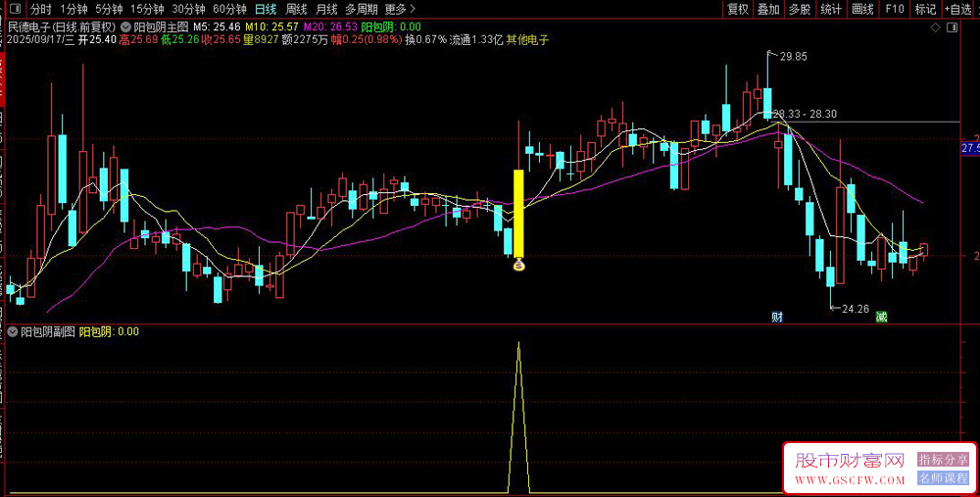
Task: Switch to the 1分钟 period tab
Action: point(73,9)
